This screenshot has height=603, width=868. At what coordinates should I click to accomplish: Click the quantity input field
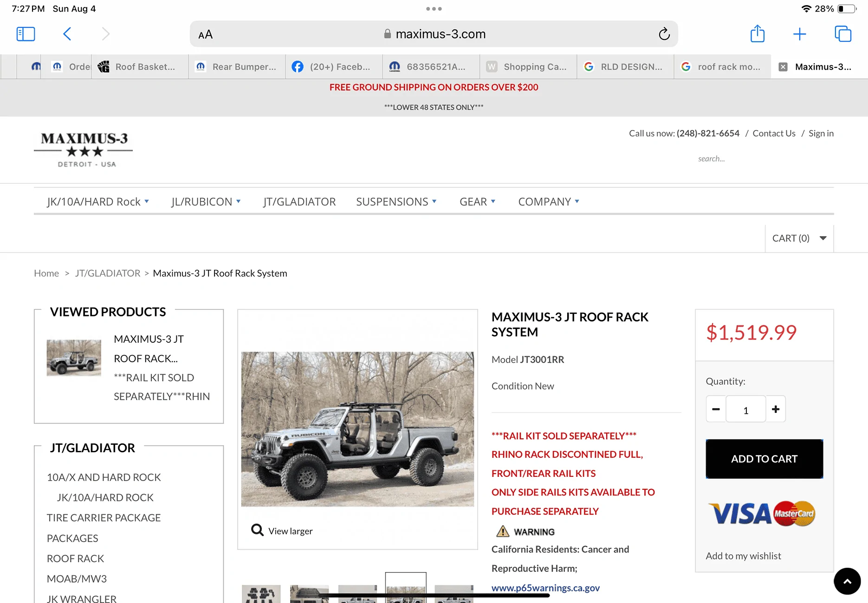[746, 409]
